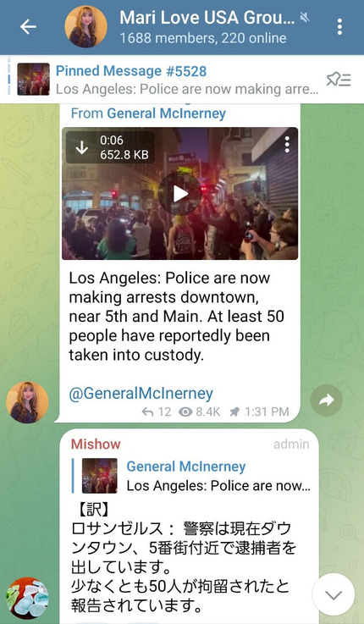
Task: View the 12 replies count
Action: [x=157, y=411]
